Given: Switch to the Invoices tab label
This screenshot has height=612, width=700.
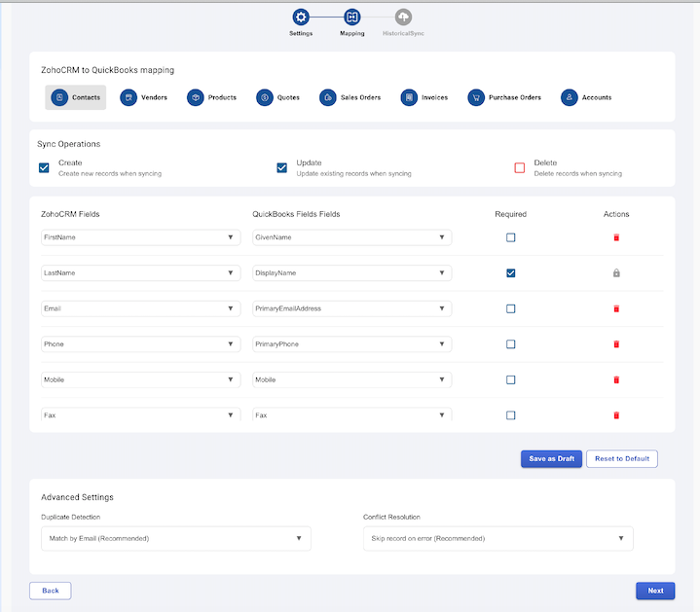Looking at the screenshot, I should click(435, 97).
